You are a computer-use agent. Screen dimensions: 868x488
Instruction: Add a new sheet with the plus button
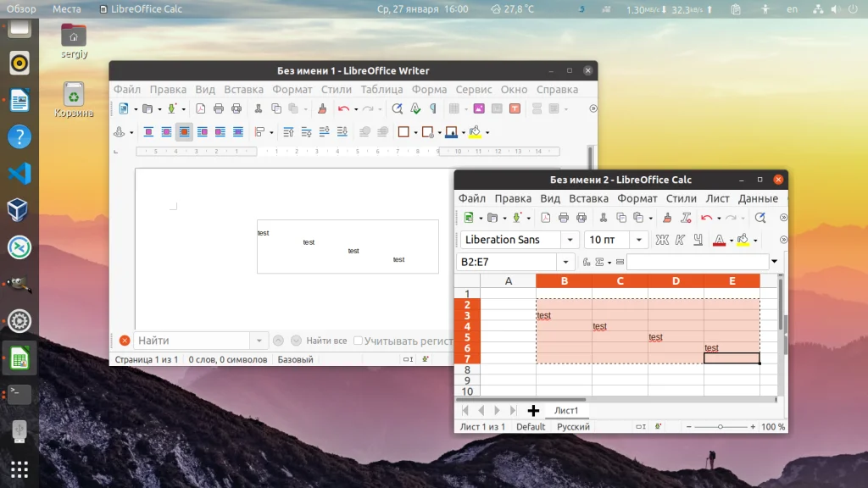click(533, 410)
